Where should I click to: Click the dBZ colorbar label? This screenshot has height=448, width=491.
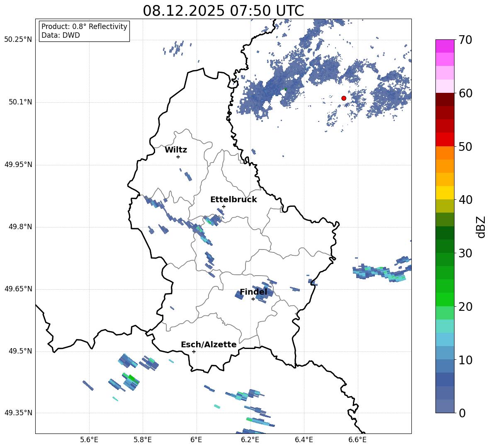[481, 227]
